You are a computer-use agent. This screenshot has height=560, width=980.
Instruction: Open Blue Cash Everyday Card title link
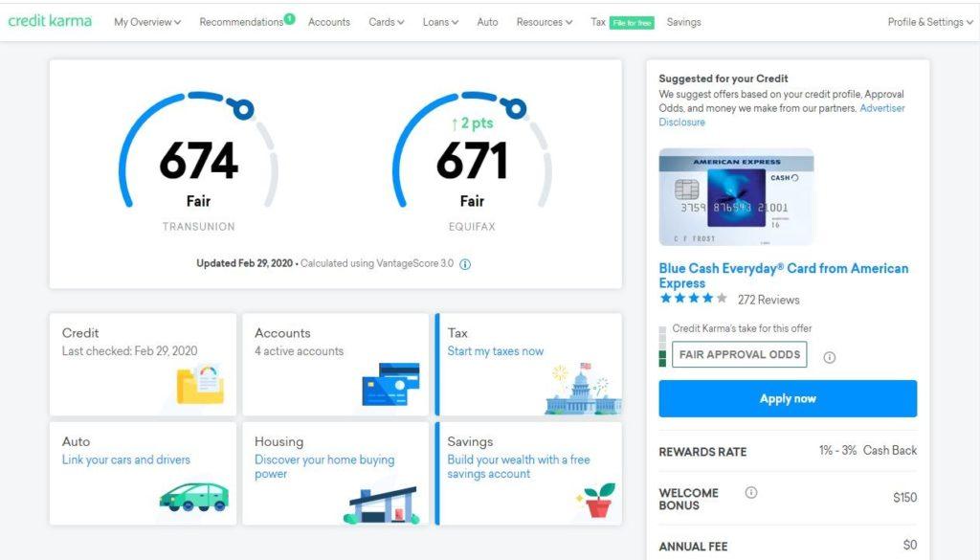[x=783, y=275]
